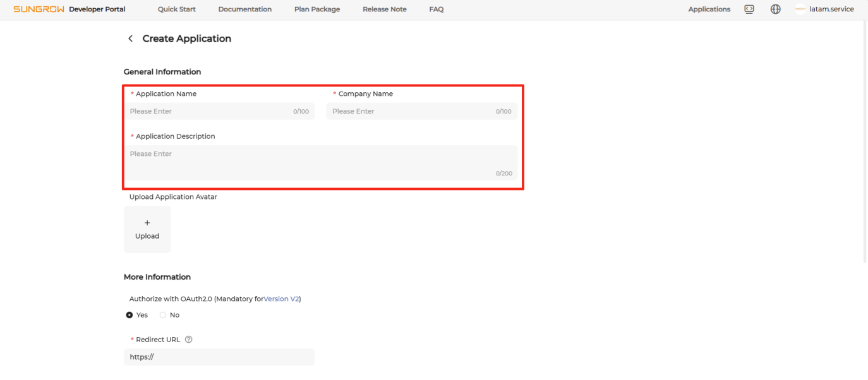Click the Redirect URL help question icon
The height and width of the screenshot is (380, 868).
pyautogui.click(x=188, y=340)
